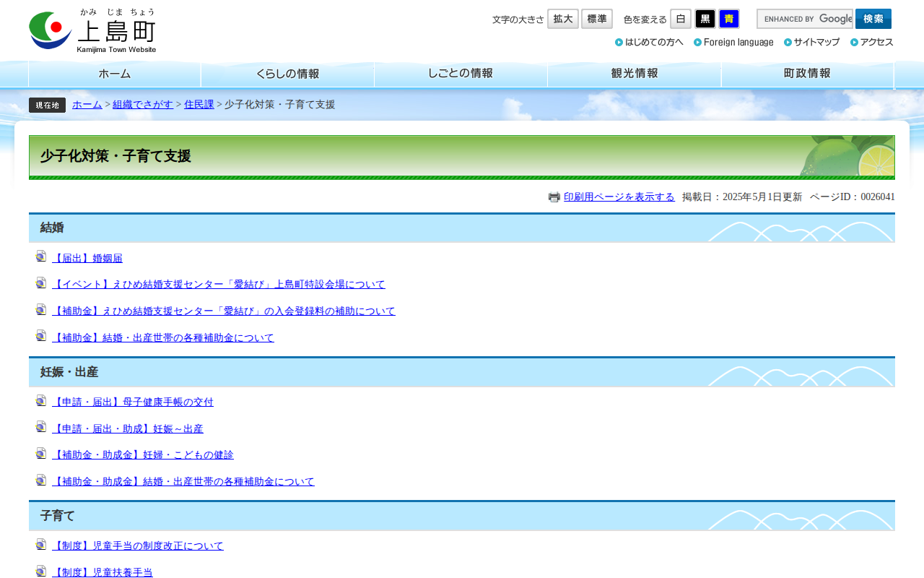924x578 pixels.
Task: Click the Kamijima Town logo
Action: [x=92, y=31]
